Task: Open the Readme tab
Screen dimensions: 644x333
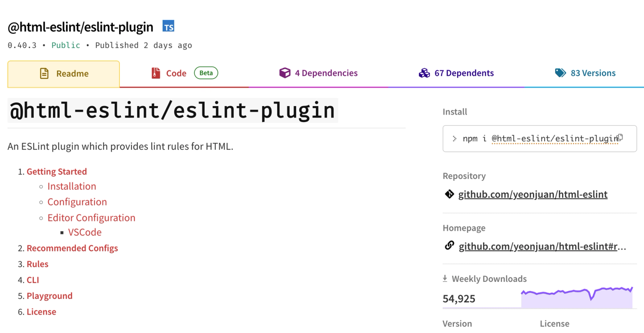Action: (64, 74)
